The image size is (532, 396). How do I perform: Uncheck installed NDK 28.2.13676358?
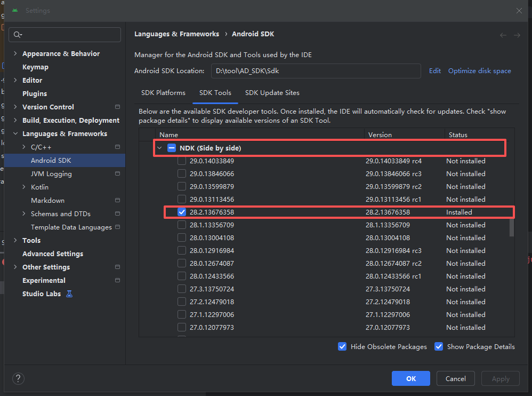tap(182, 212)
